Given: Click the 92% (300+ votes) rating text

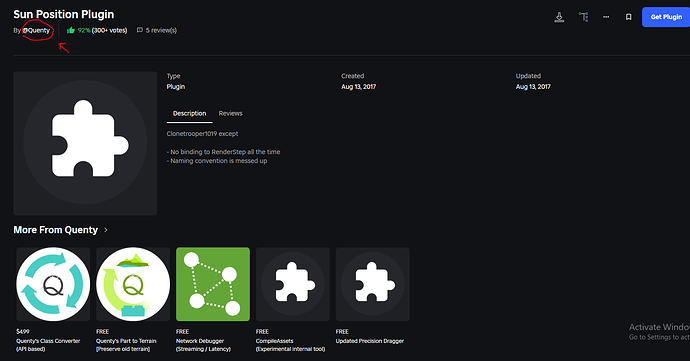Looking at the screenshot, I should click(102, 30).
